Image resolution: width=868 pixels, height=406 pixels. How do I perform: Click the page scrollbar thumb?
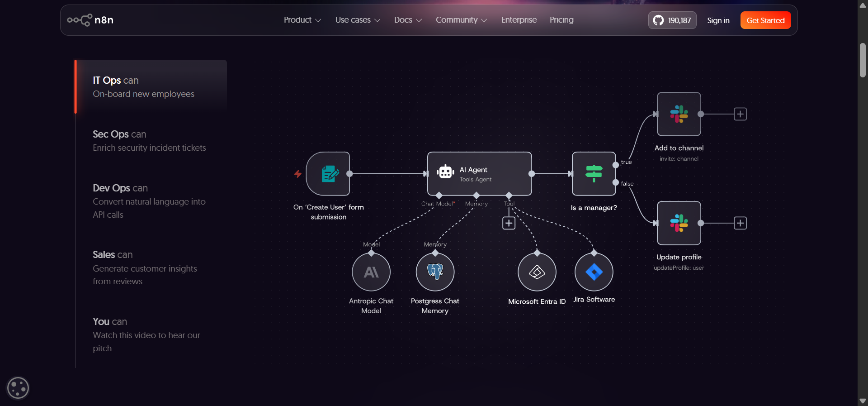point(863,60)
